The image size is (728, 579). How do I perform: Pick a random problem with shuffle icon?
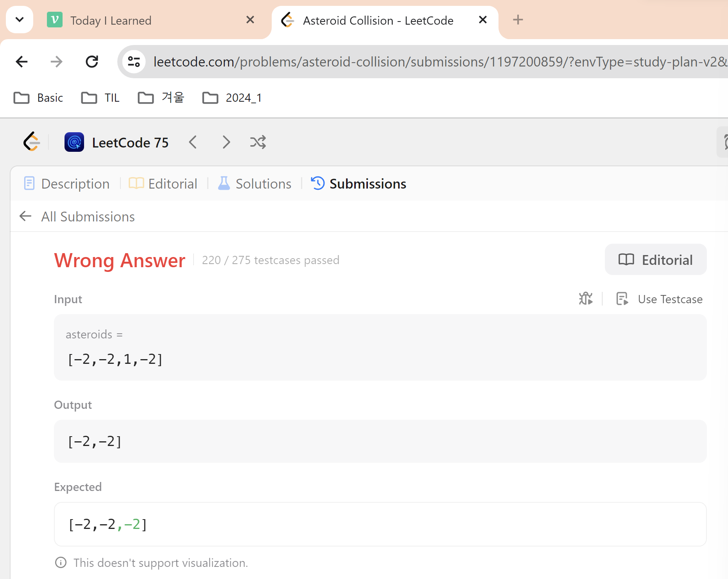tap(258, 142)
